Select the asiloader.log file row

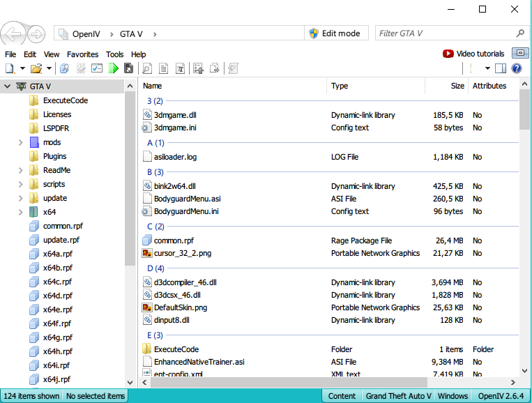[329, 157]
